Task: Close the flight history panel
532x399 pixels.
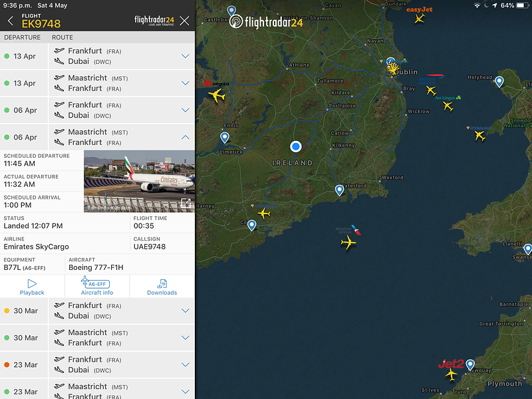Action: point(184,21)
